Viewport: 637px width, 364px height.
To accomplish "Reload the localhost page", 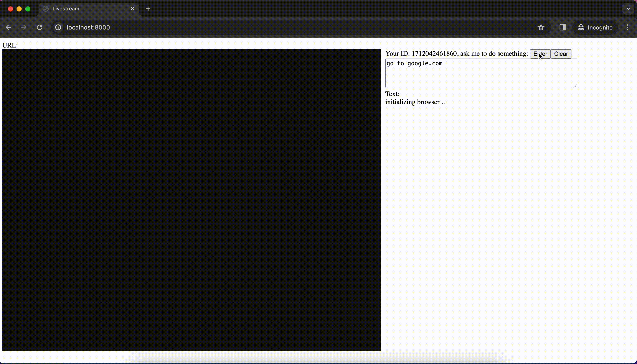I will (x=40, y=28).
